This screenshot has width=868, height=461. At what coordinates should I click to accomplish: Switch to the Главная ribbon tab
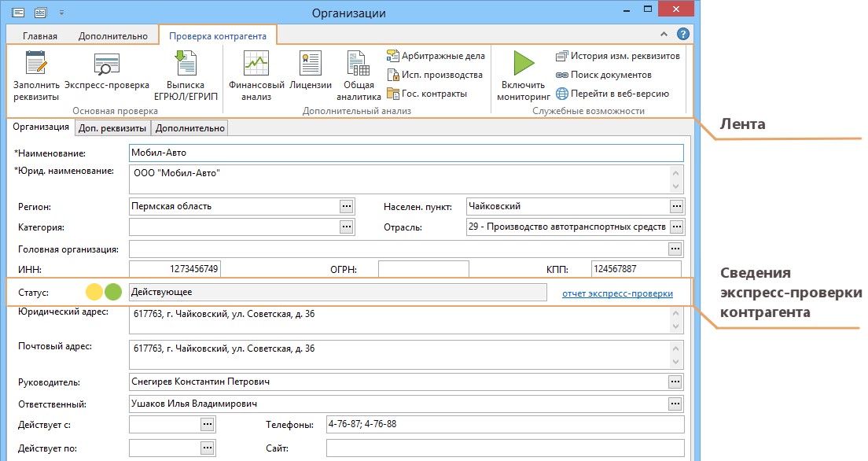(x=40, y=36)
